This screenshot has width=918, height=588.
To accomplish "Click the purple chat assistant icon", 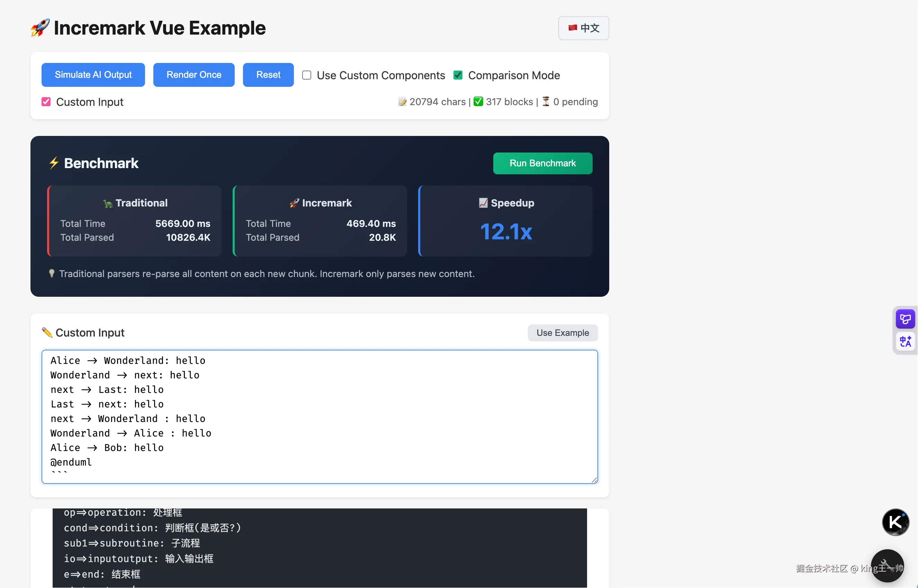I will pyautogui.click(x=905, y=319).
